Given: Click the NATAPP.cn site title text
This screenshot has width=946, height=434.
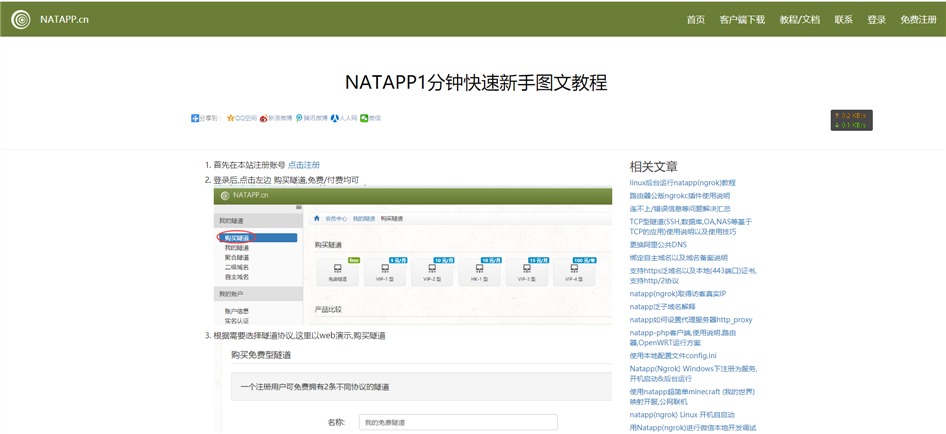Looking at the screenshot, I should tap(65, 19).
